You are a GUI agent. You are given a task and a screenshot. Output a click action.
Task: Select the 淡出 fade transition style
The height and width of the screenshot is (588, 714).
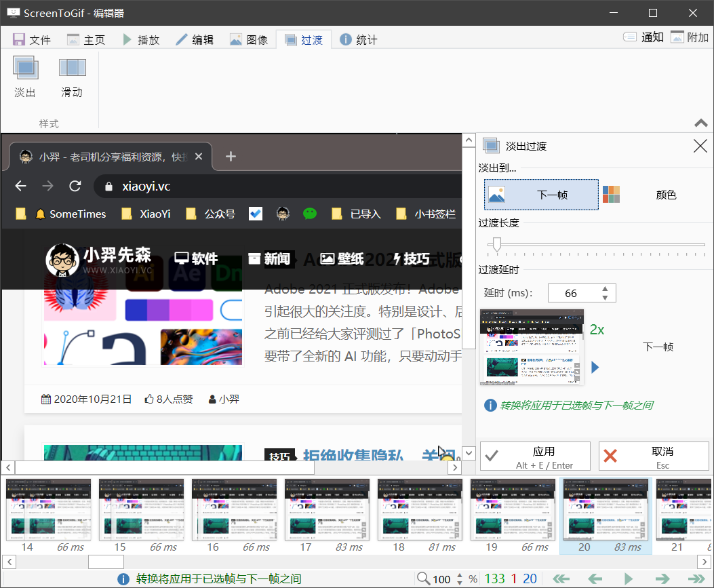click(x=25, y=76)
